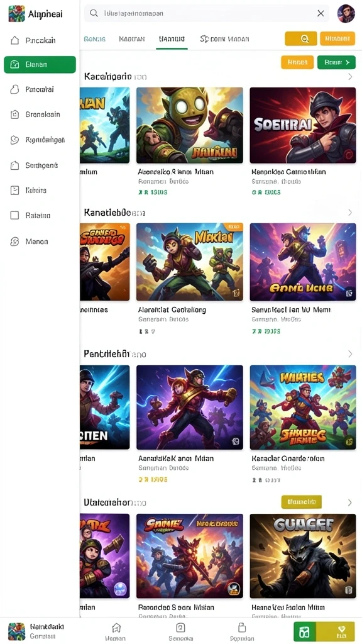The image size is (362, 644).
Task: Open the Pncakain home sidebar item
Action: tap(40, 40)
